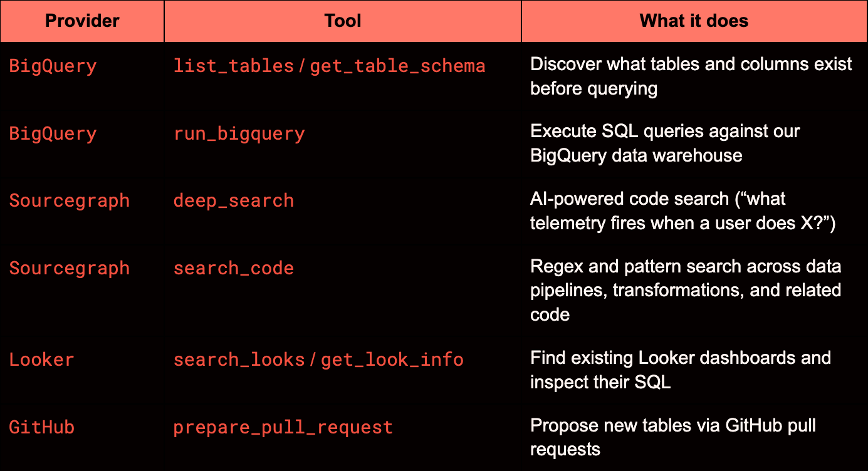This screenshot has height=471, width=868.
Task: Click description 'Discover what tables and columns exist'
Action: 691,64
